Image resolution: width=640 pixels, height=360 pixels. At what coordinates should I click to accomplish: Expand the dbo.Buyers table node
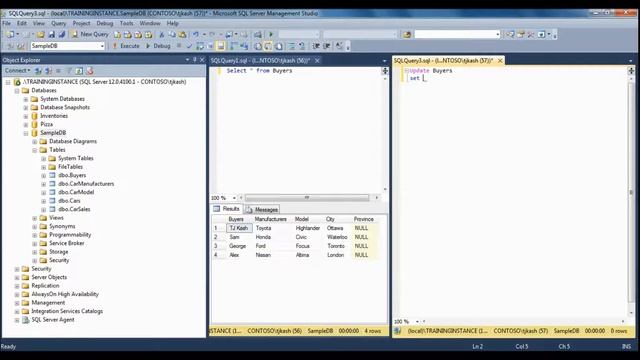44,176
